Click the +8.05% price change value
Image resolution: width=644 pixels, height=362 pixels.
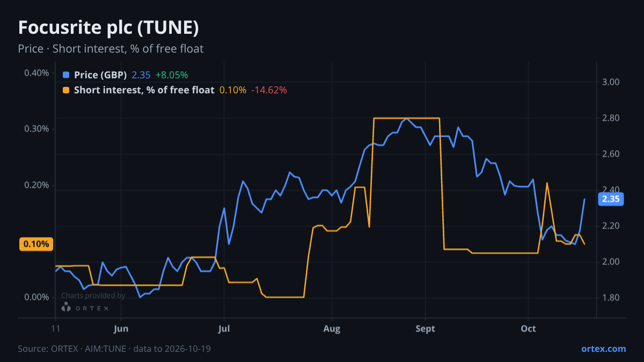coord(172,75)
